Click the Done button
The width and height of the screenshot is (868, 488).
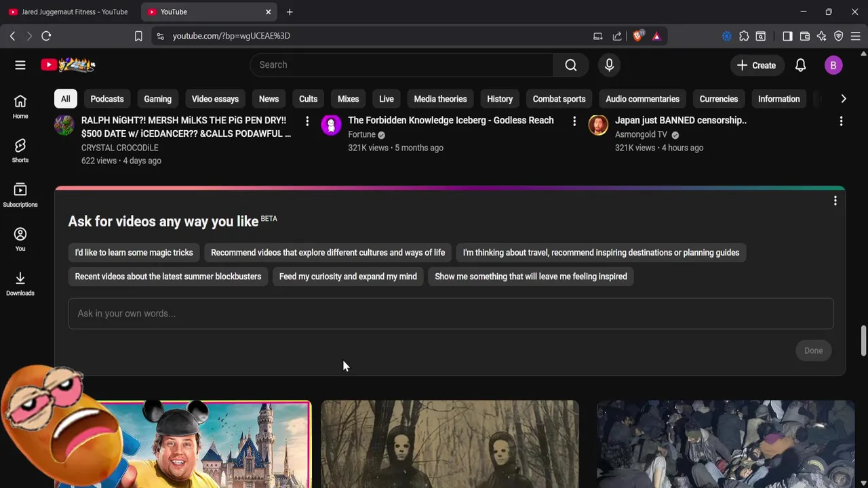pos(813,350)
